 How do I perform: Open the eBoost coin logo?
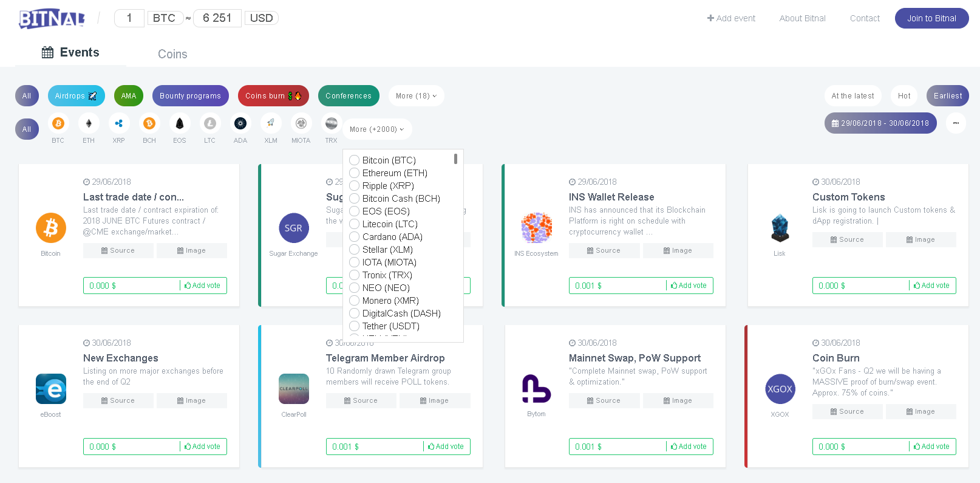(51, 389)
